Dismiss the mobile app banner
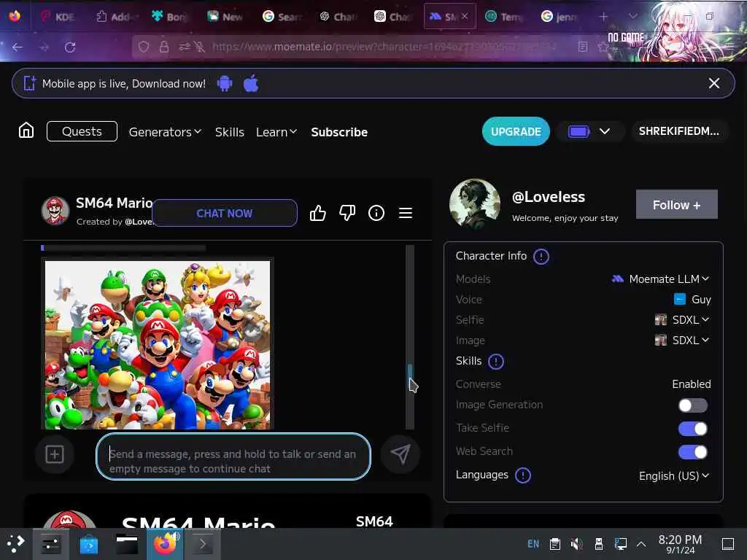Image resolution: width=747 pixels, height=560 pixels. (713, 83)
